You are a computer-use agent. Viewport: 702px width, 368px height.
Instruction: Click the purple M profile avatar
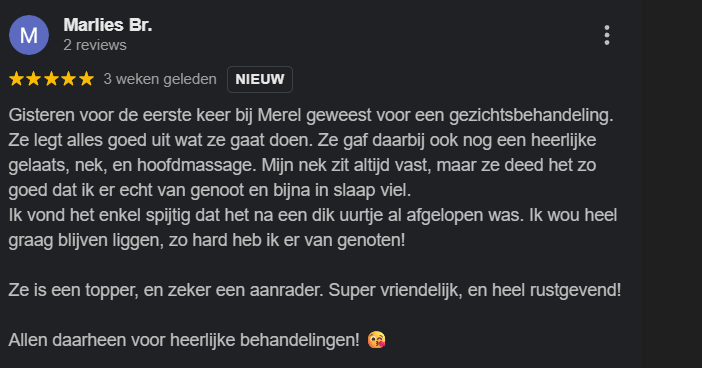[29, 35]
